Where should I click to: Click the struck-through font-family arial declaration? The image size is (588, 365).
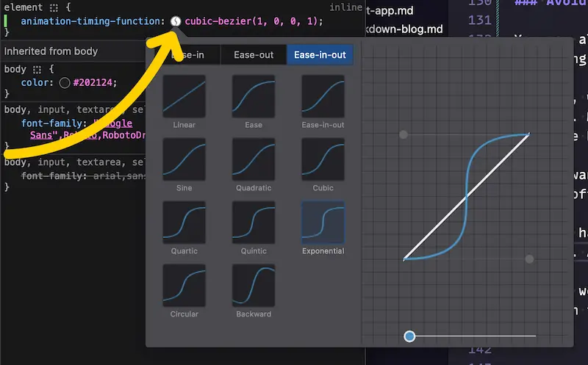83,176
